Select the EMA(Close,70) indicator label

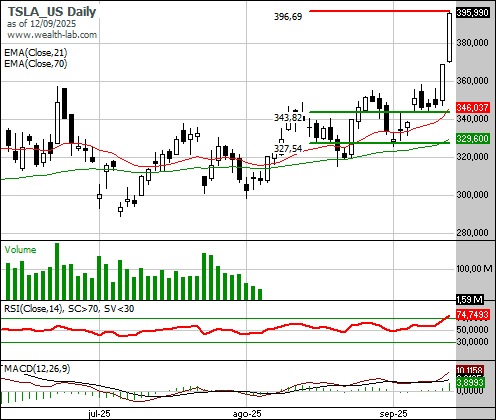pos(36,63)
